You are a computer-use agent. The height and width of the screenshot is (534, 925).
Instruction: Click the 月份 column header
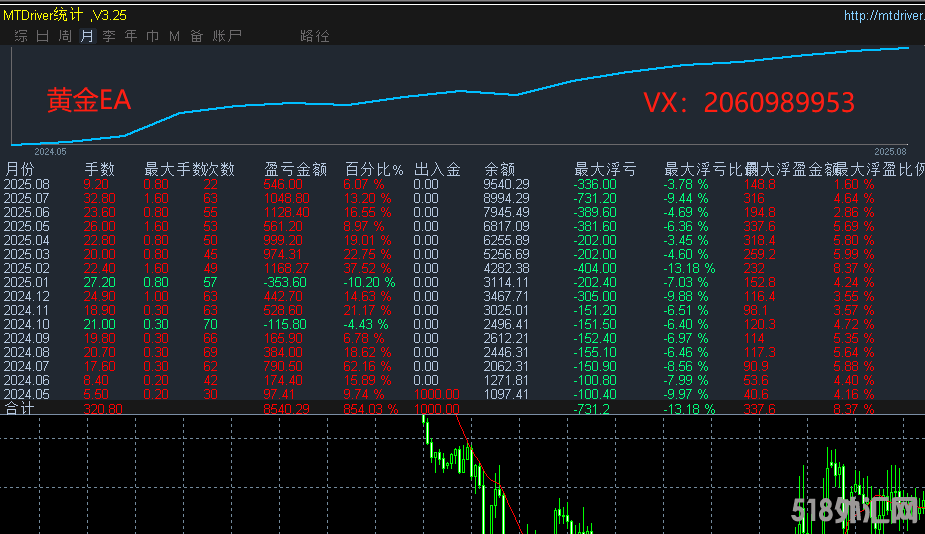(19, 170)
